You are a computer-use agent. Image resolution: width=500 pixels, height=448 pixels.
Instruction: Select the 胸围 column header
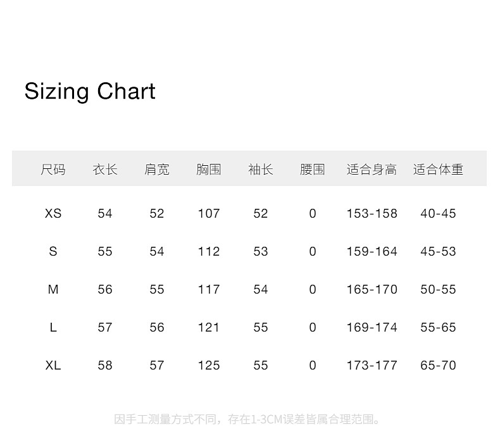point(209,169)
